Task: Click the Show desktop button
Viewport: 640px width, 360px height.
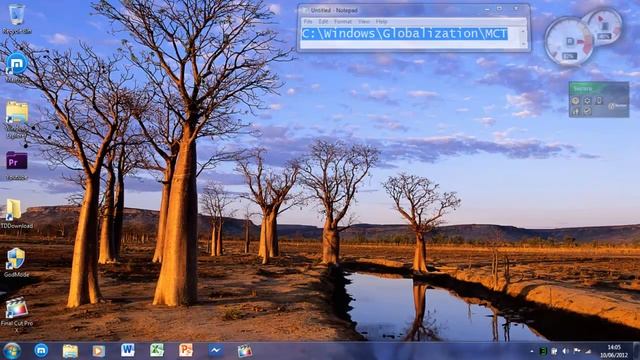Action: (636, 351)
